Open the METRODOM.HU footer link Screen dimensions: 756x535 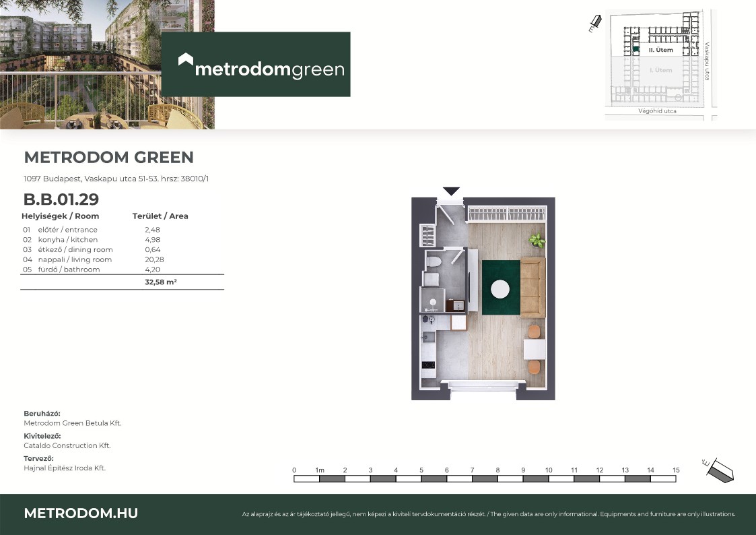point(81,513)
